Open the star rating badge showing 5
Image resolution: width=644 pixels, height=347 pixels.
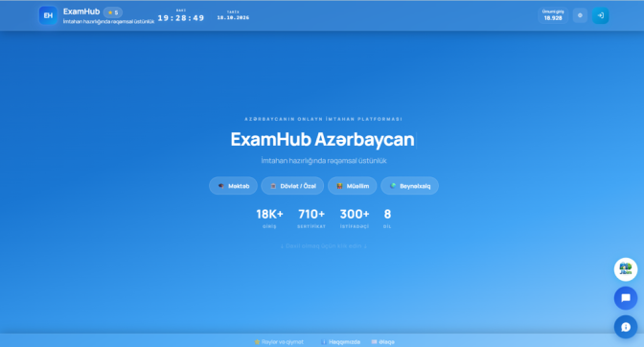click(x=113, y=12)
